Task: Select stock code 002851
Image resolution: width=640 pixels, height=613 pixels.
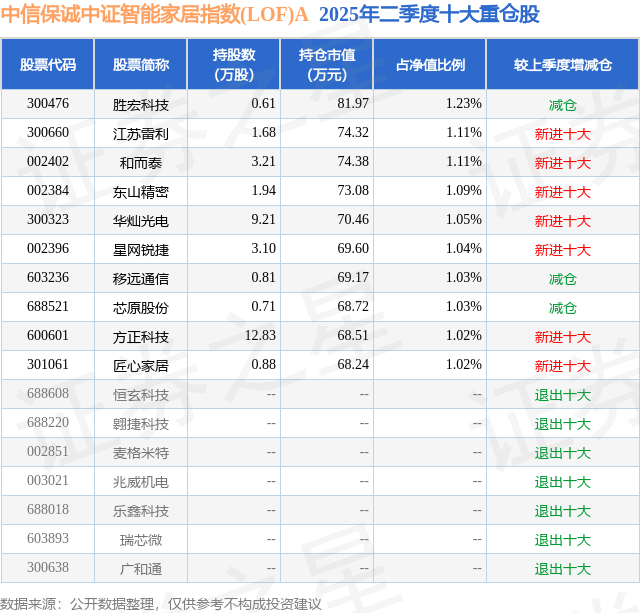Action: [48, 451]
